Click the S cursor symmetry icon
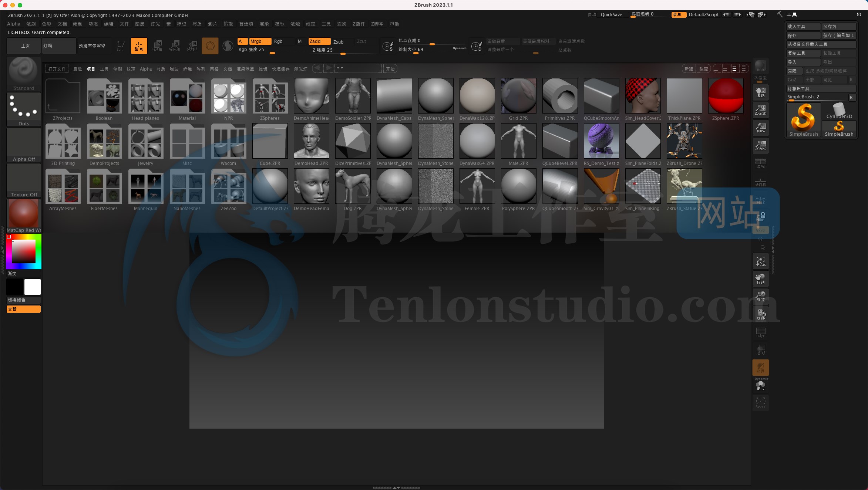The image size is (868, 490). coord(388,46)
